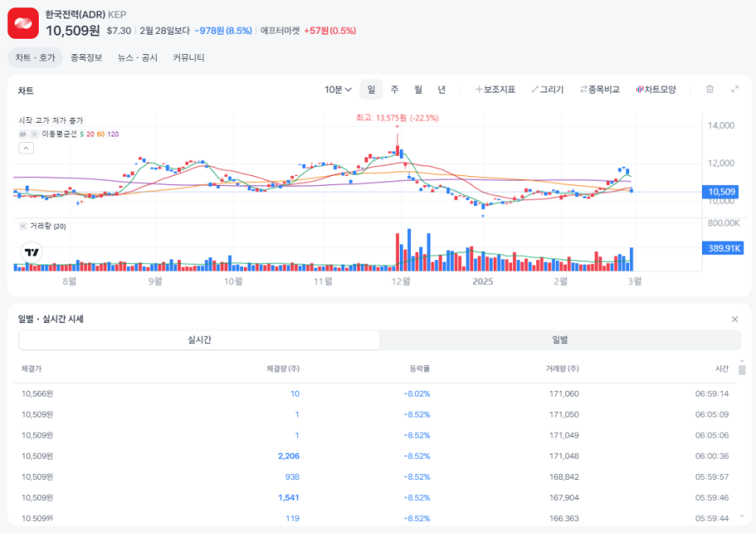756x533 pixels.
Task: Click the 시간 column header
Action: (722, 369)
